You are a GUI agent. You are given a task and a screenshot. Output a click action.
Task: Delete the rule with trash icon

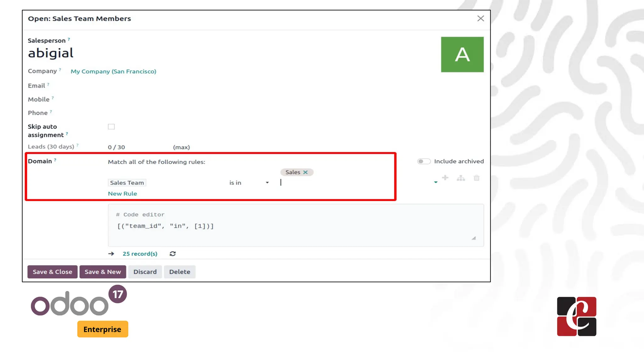coord(476,178)
